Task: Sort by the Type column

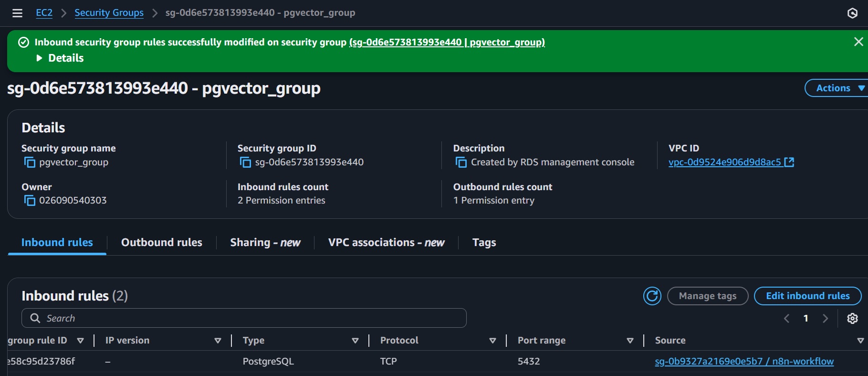Action: click(x=355, y=341)
